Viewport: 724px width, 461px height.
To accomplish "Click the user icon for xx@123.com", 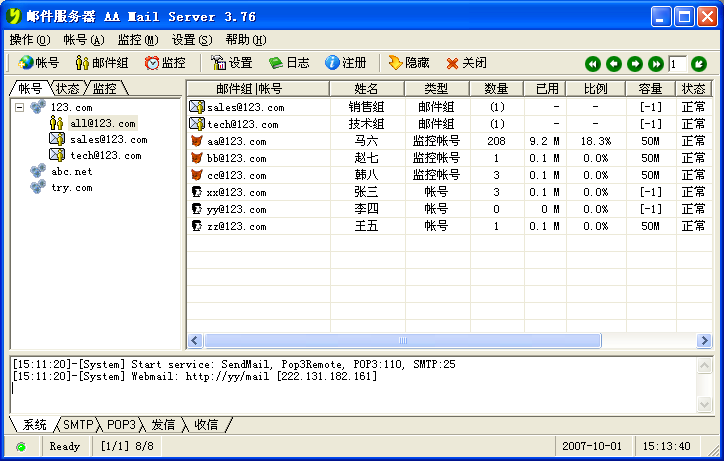I will [197, 192].
